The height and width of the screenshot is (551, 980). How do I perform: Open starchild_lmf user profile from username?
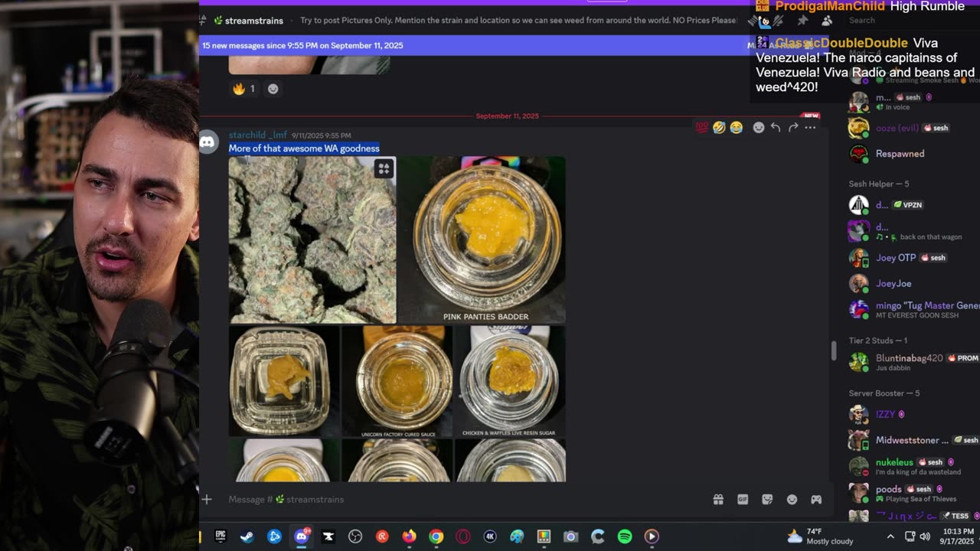coord(258,135)
